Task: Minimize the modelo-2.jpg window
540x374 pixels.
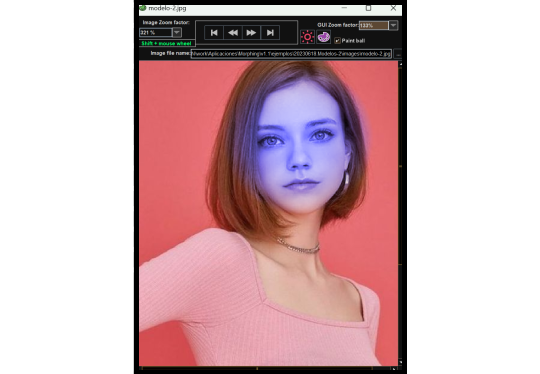Action: coord(344,8)
